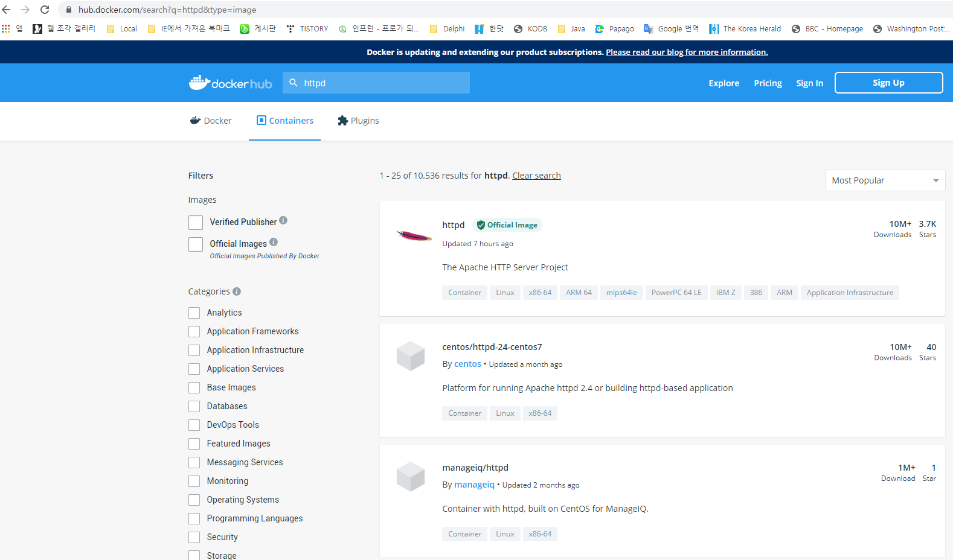
Task: Click the Official Images info icon
Action: tap(274, 242)
